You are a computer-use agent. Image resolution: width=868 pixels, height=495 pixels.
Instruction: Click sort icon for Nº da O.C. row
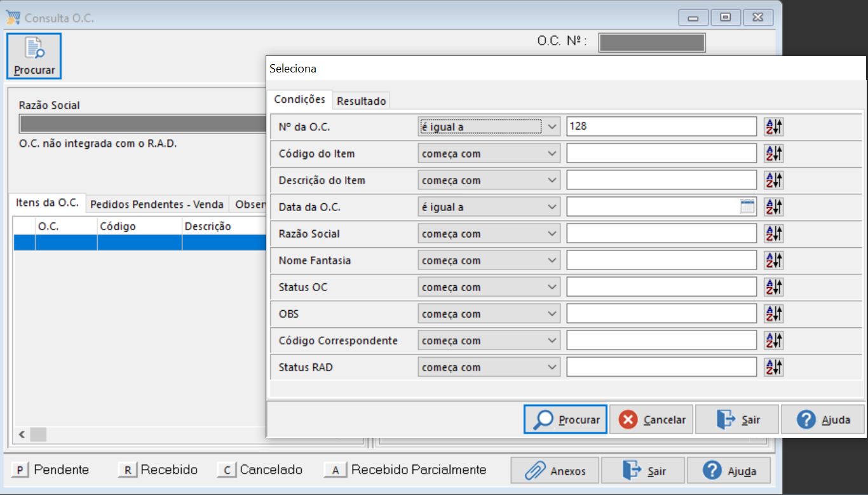[x=773, y=126]
